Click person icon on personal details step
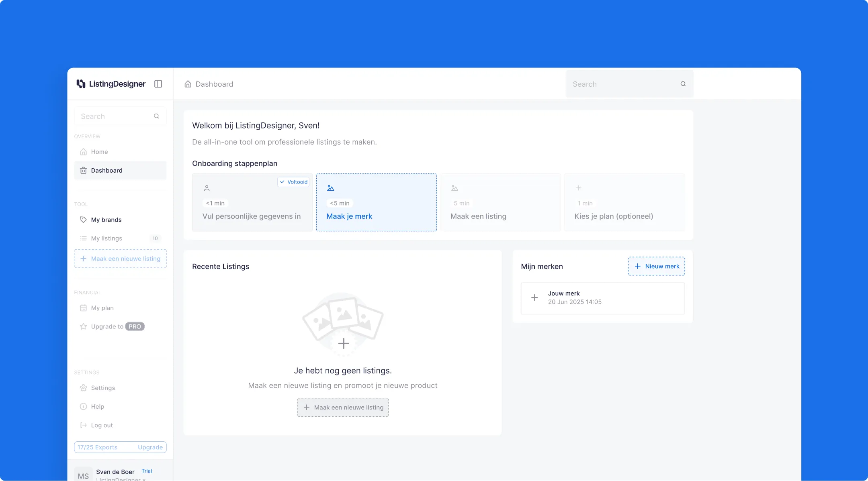The width and height of the screenshot is (868, 481). point(207,188)
